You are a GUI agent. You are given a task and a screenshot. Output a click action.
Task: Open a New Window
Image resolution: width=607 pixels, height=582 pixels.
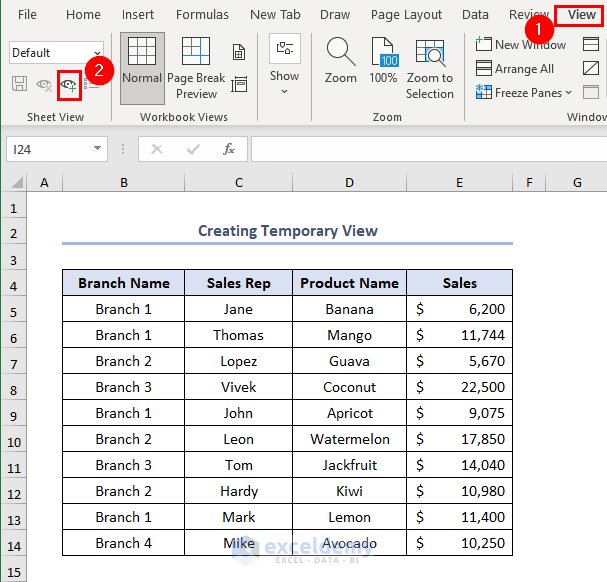pyautogui.click(x=521, y=45)
